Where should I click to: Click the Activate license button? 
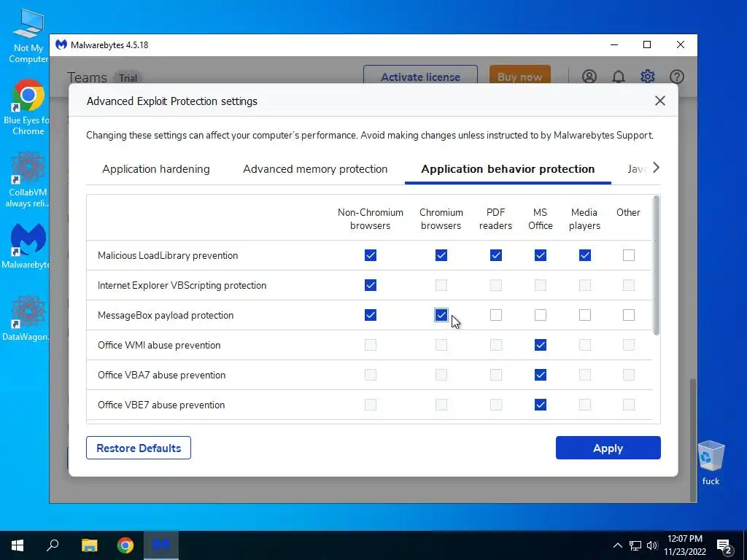(x=420, y=76)
